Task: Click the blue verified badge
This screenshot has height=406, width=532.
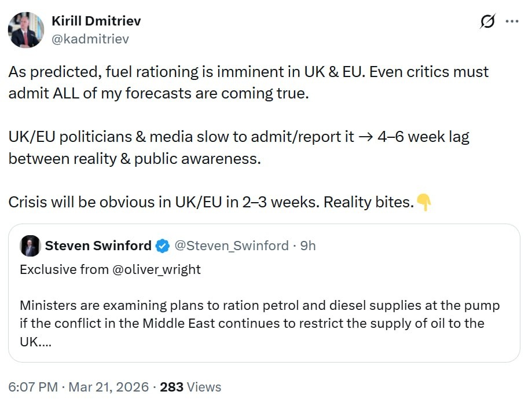Action: [163, 246]
